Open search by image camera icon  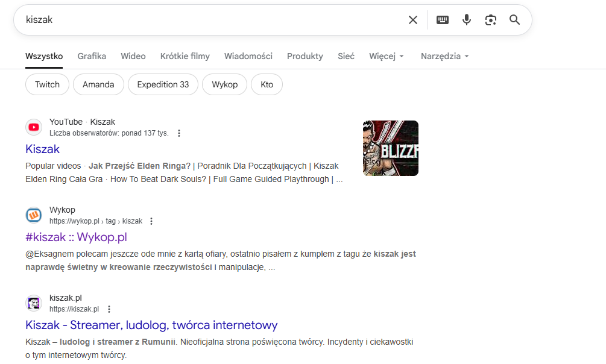491,20
